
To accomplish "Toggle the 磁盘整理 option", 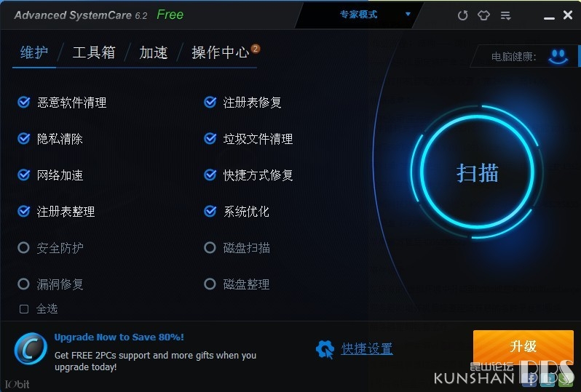I will pyautogui.click(x=210, y=284).
